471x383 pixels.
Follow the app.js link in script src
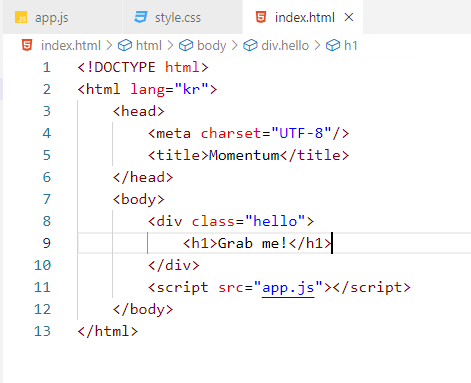coord(288,287)
